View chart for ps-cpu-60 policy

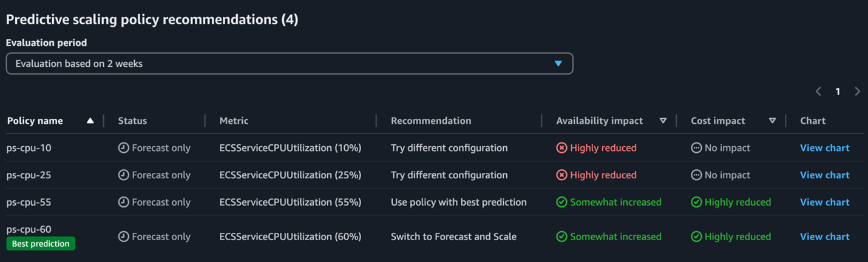[824, 237]
